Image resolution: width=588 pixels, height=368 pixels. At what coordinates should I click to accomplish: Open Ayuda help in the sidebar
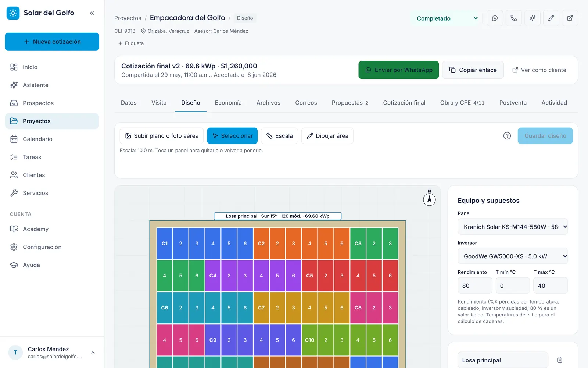coord(52,265)
